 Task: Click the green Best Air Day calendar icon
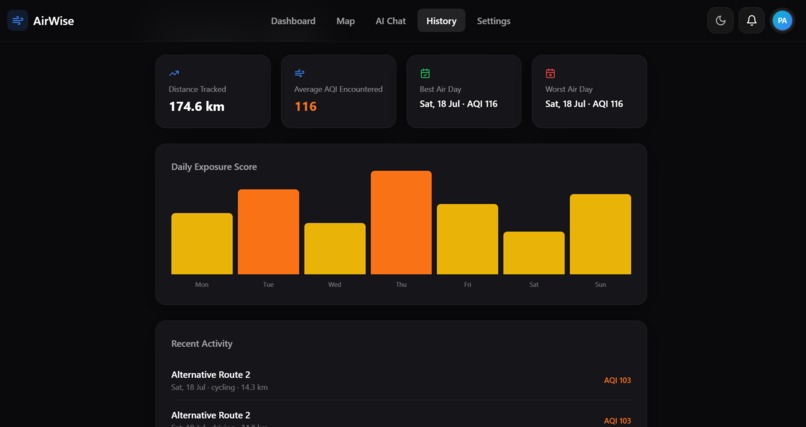425,73
